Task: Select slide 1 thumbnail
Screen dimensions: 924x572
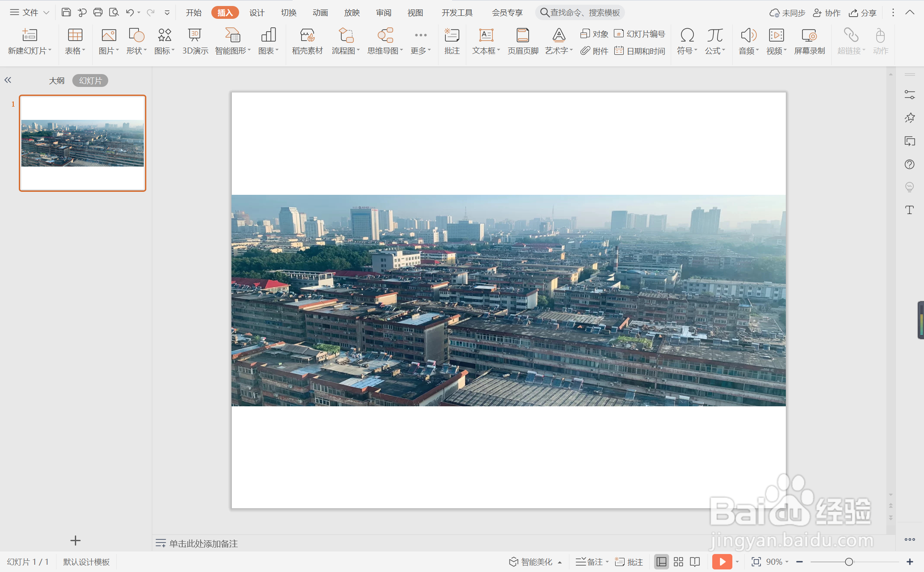Action: [x=83, y=143]
